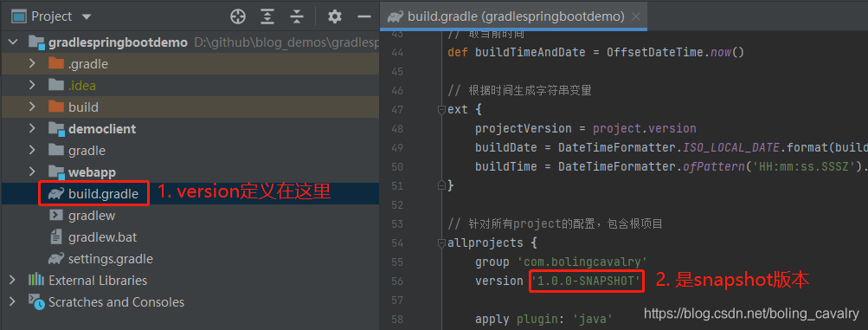Click project.version on line 48
This screenshot has height=330, width=868.
pyautogui.click(x=645, y=128)
